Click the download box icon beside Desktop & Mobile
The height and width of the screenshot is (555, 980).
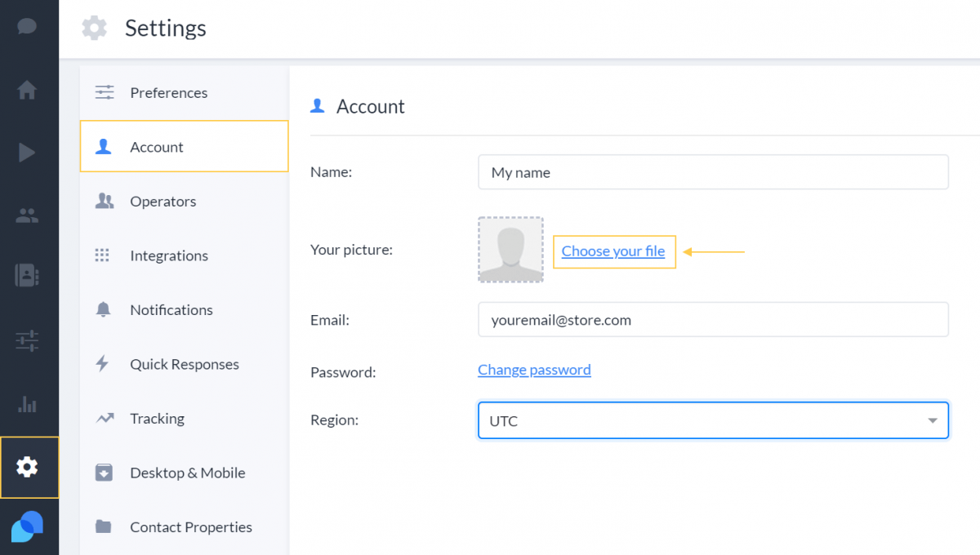pos(104,473)
